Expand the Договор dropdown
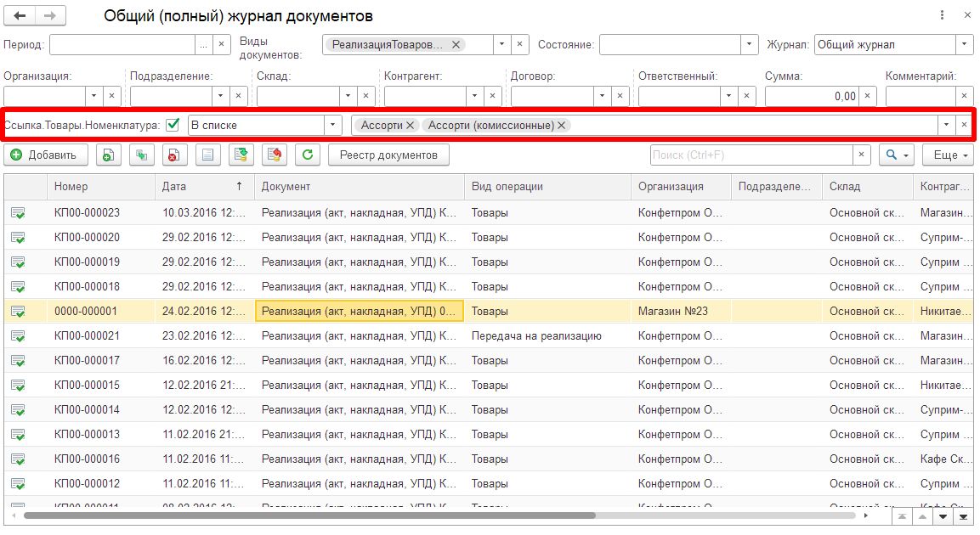 [602, 96]
